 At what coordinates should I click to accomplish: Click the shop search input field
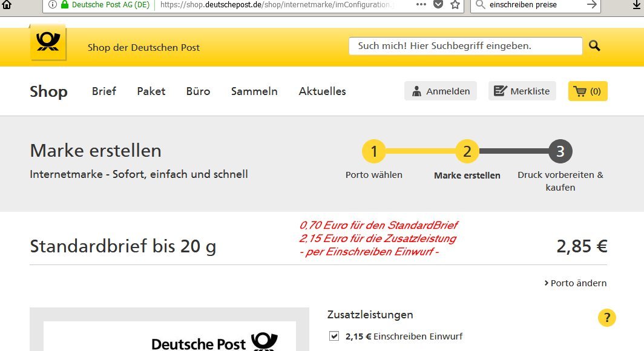click(465, 46)
